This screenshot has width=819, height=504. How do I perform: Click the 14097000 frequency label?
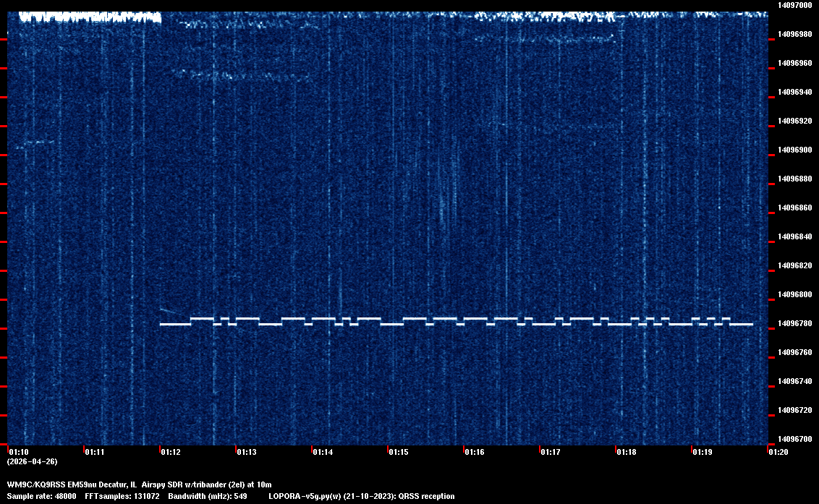794,5
